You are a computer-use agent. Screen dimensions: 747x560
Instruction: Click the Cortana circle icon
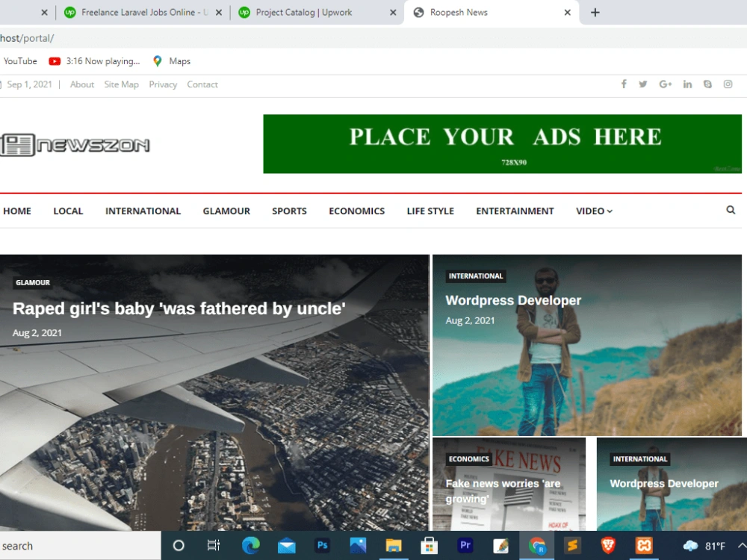point(179,545)
